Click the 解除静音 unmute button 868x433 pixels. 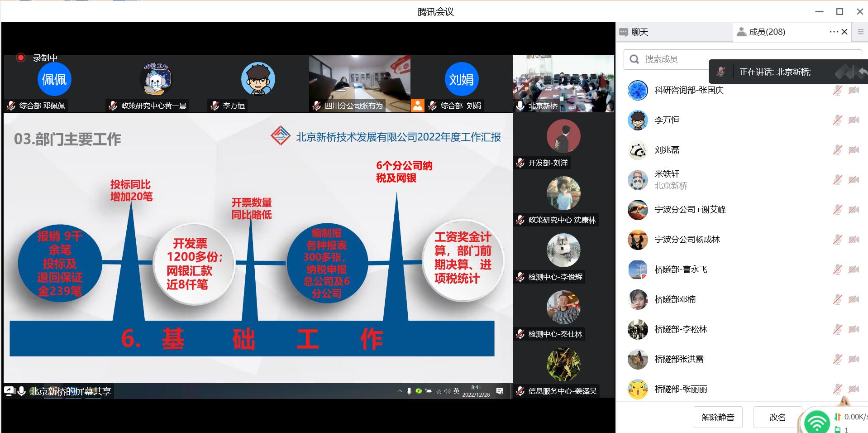718,417
